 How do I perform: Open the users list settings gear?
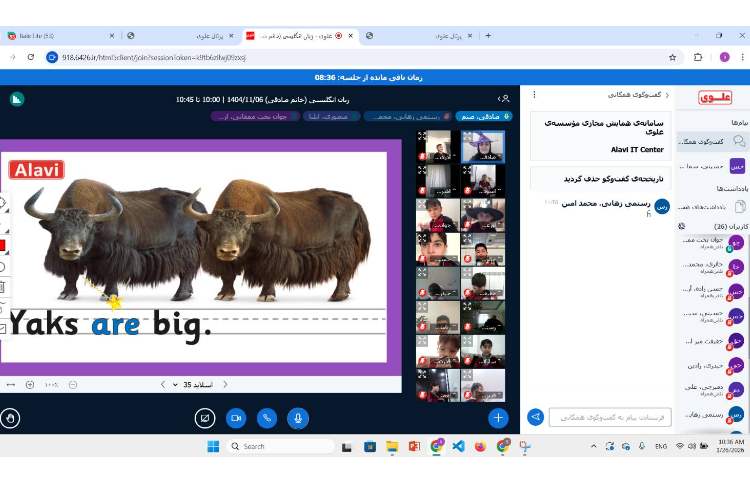pos(682,226)
